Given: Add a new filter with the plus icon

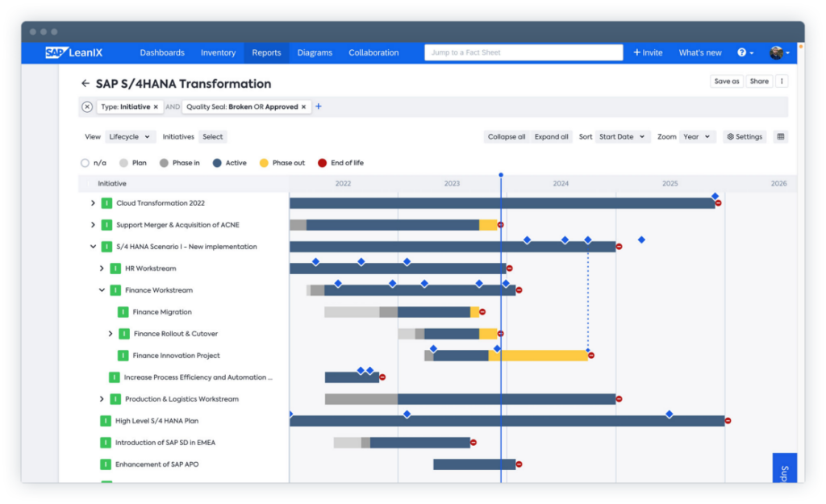Looking at the screenshot, I should pyautogui.click(x=318, y=106).
